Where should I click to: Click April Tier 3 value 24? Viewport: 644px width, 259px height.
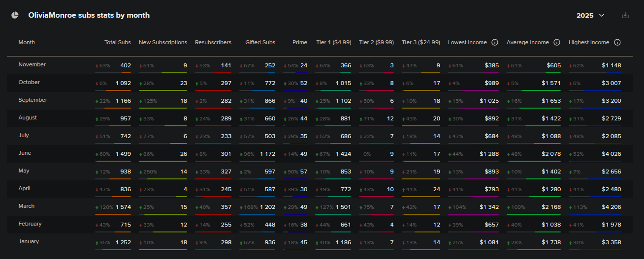[x=437, y=189]
